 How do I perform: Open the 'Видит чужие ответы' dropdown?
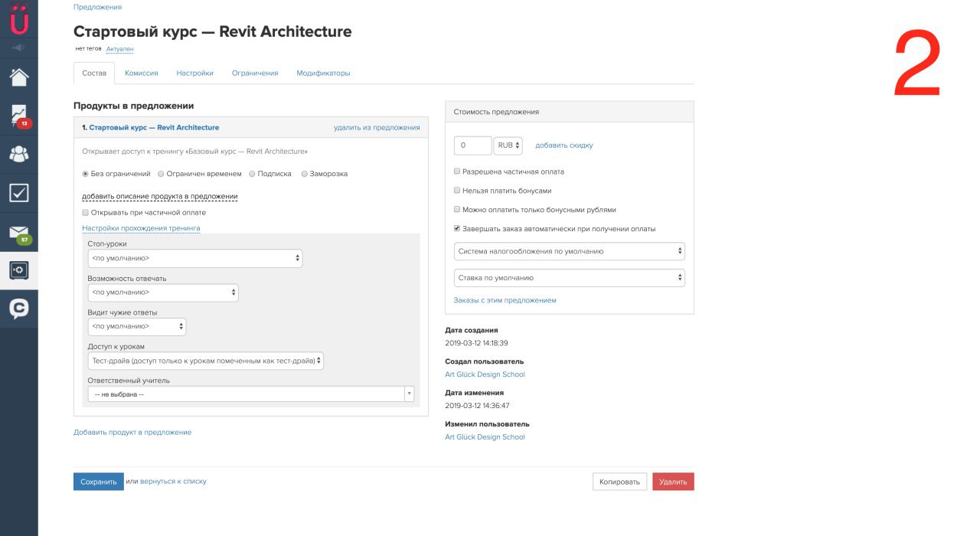click(x=137, y=326)
